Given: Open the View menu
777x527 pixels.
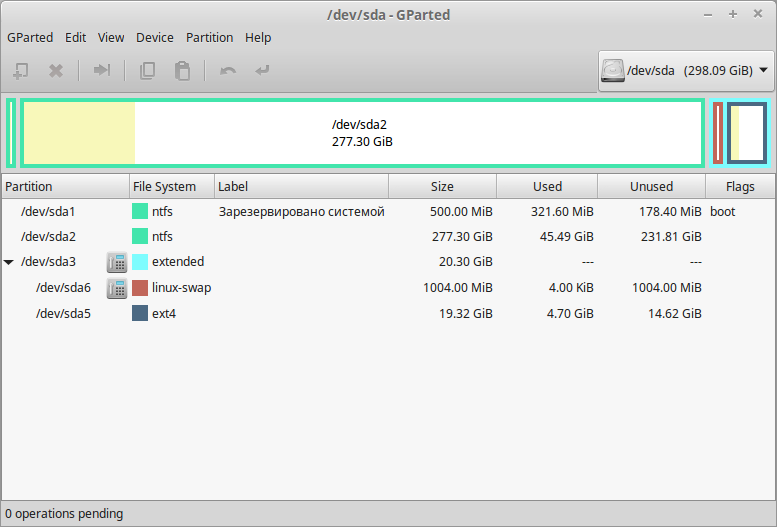Looking at the screenshot, I should [111, 38].
